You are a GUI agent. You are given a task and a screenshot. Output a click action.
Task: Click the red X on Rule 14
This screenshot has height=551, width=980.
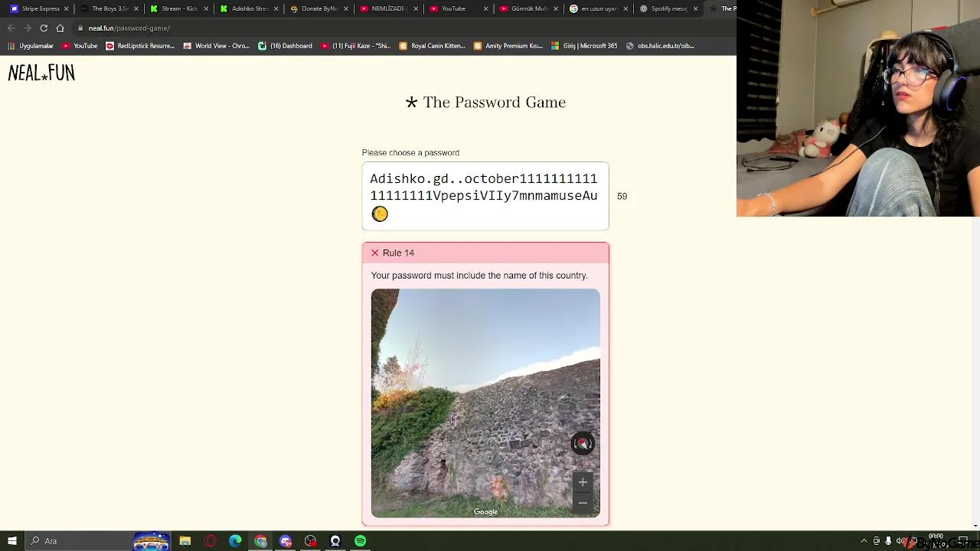coord(375,253)
